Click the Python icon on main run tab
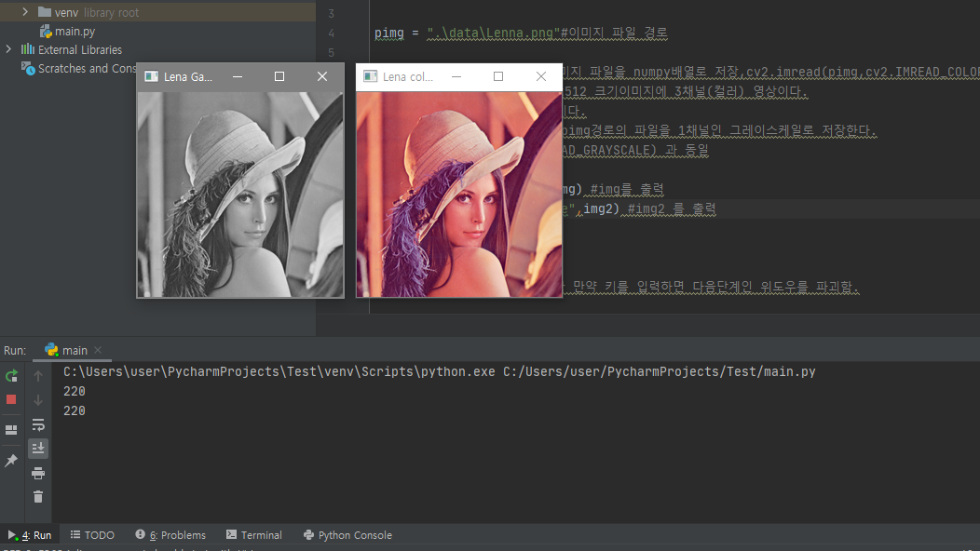Screen dimensions: 980x551 click(x=52, y=350)
